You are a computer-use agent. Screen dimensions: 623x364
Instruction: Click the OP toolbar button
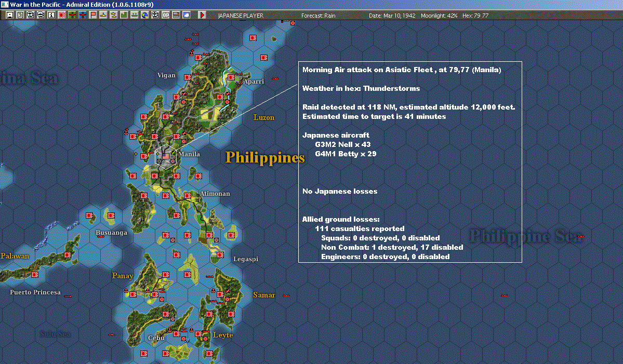pyautogui.click(x=166, y=15)
